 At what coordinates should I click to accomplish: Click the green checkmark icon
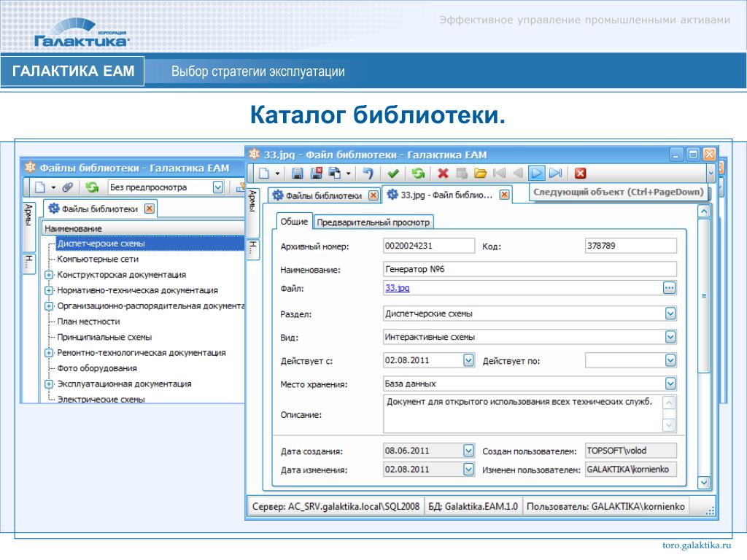click(393, 174)
